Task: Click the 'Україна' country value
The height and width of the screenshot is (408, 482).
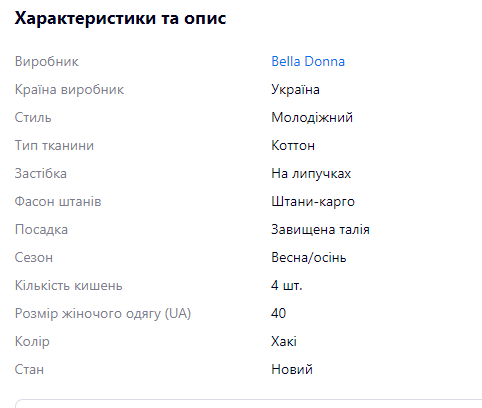Action: point(295,89)
